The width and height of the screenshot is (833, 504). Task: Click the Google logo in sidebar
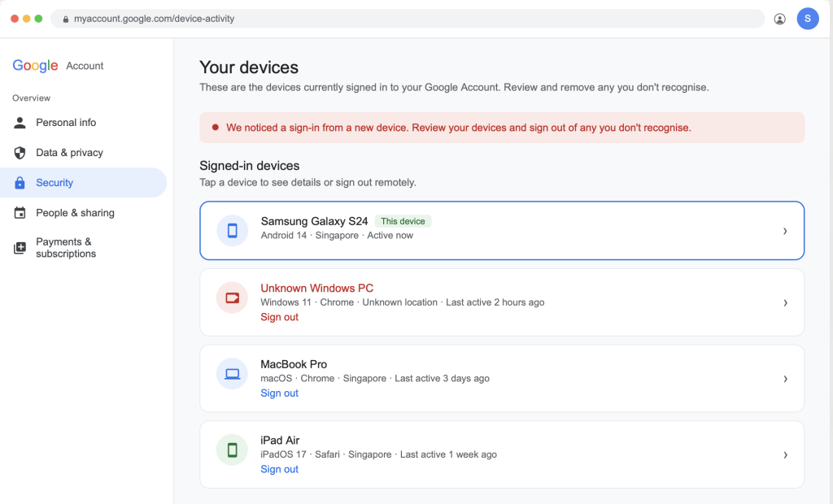[x=35, y=66]
